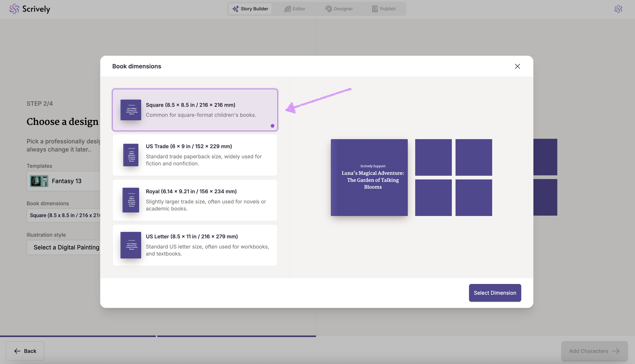The image size is (635, 364).
Task: Click the Publish document icon
Action: pos(375,9)
